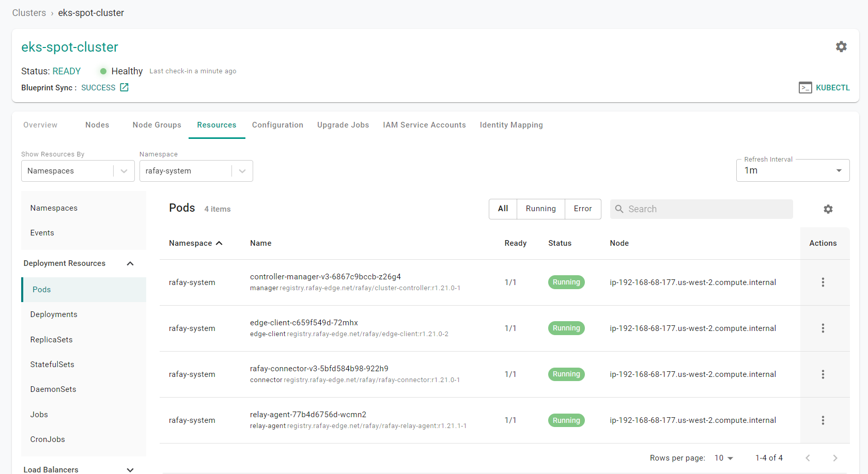
Task: Select Namespaces in sidebar
Action: [54, 208]
